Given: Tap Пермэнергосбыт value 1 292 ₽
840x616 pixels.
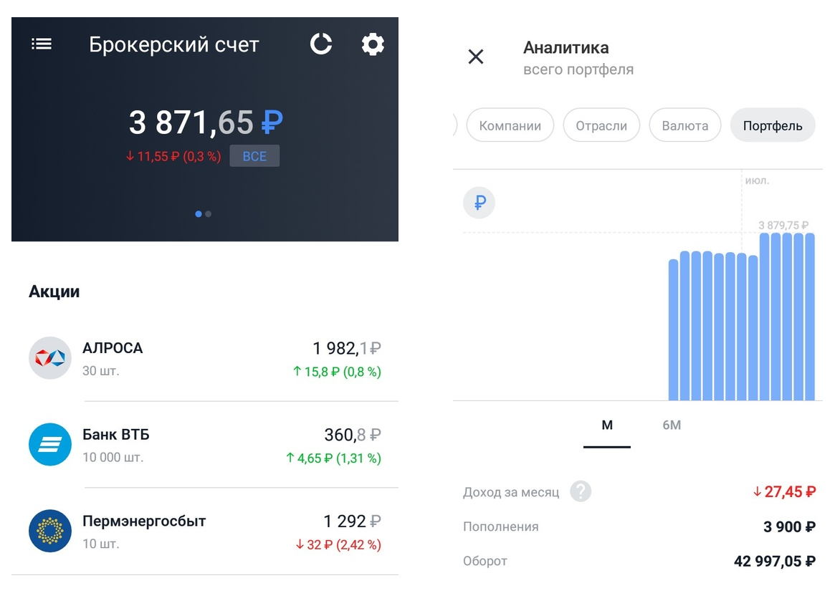Looking at the screenshot, I should click(352, 521).
